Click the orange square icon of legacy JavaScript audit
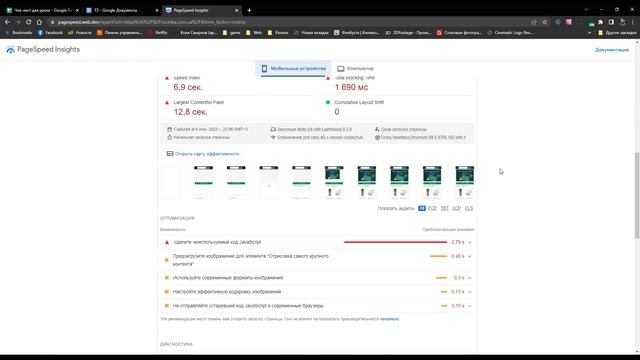Viewport: 640px width, 360px height. tap(167, 306)
